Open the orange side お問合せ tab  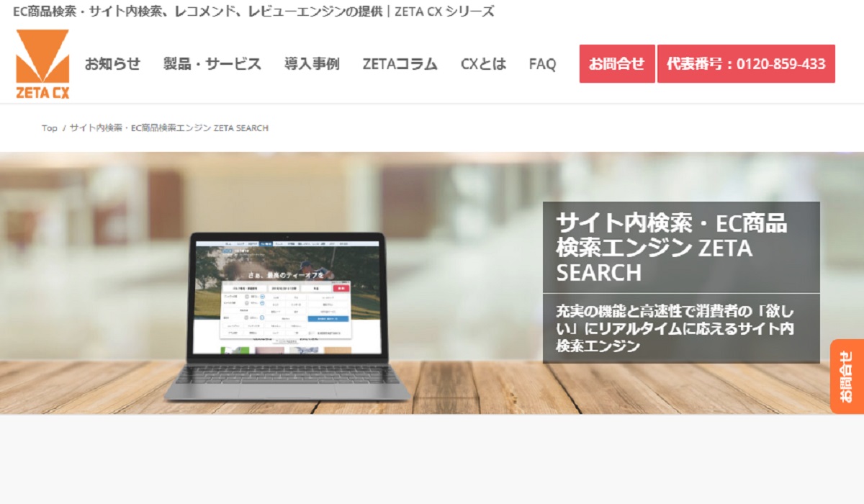pyautogui.click(x=847, y=377)
